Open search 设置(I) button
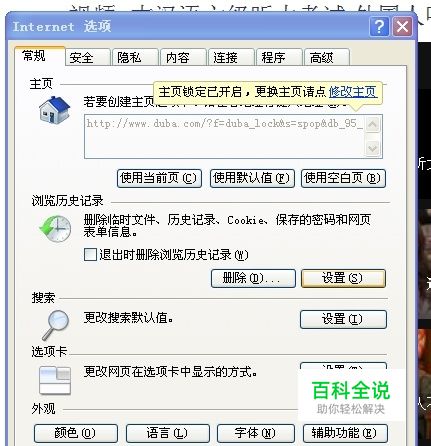Screen dimensions: 431x446 click(343, 319)
